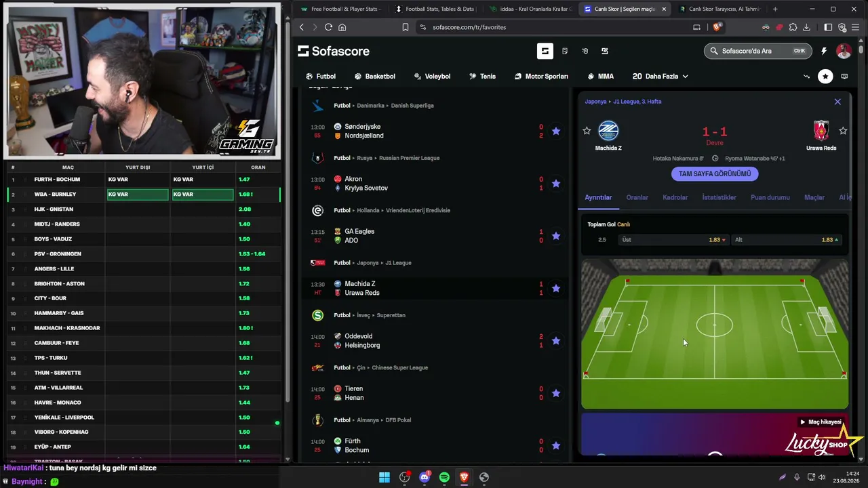The width and height of the screenshot is (868, 488).
Task: Reload the page in the browser
Action: click(328, 27)
